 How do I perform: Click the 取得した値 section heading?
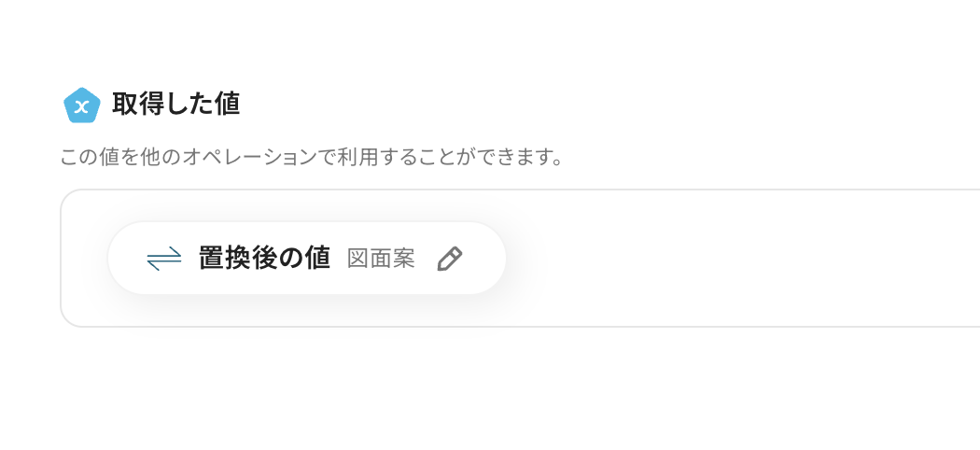tap(175, 105)
